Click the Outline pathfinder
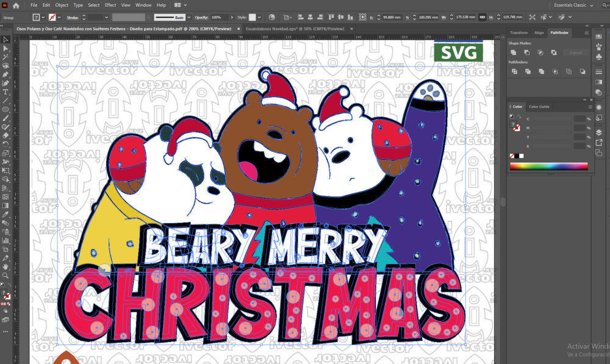This screenshot has height=364, width=610. 569,71
